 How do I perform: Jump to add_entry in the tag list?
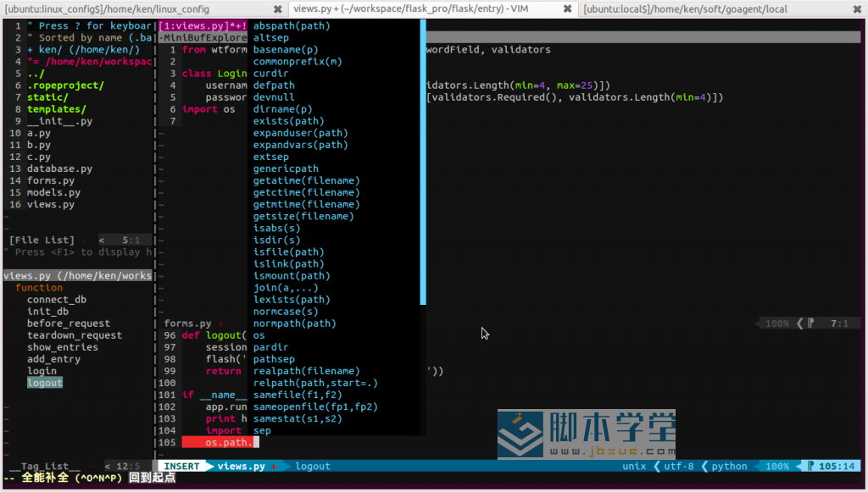[53, 359]
